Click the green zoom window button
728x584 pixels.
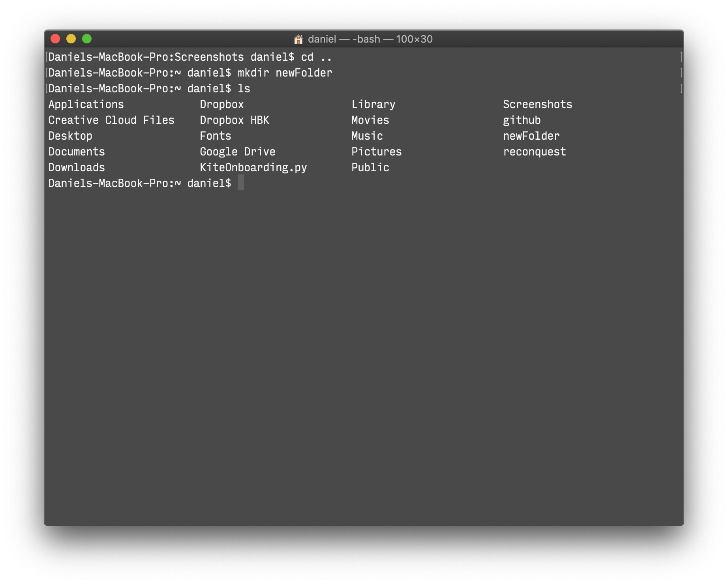click(87, 39)
